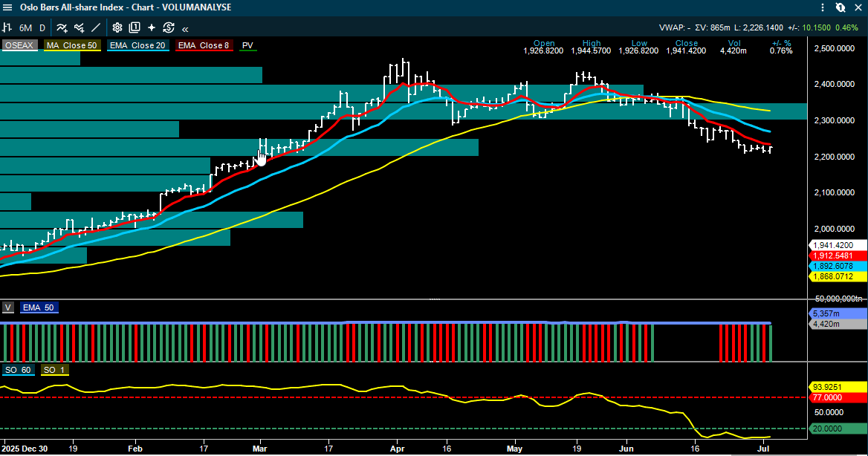Click the red 77.0000 level tag
The image size is (868, 456).
[x=836, y=397]
